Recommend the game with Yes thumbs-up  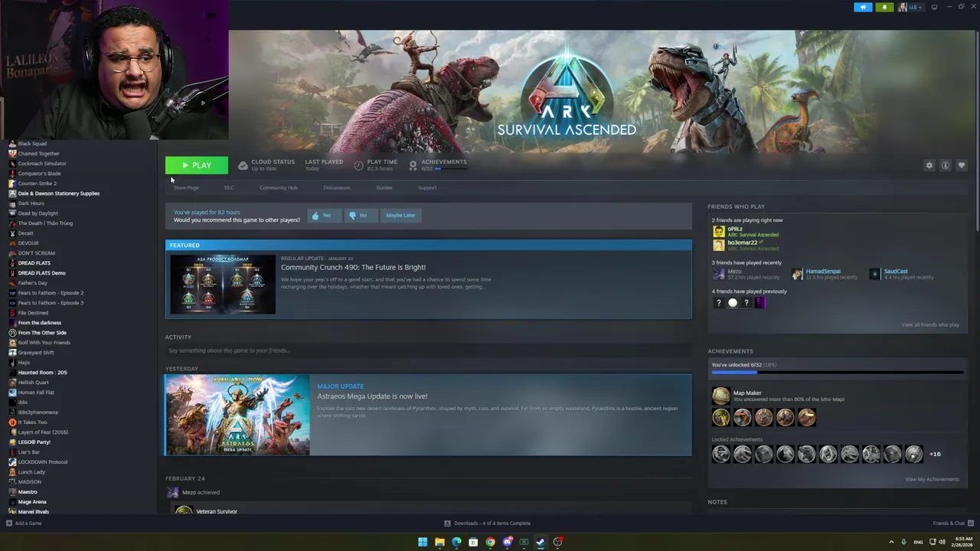(x=323, y=215)
